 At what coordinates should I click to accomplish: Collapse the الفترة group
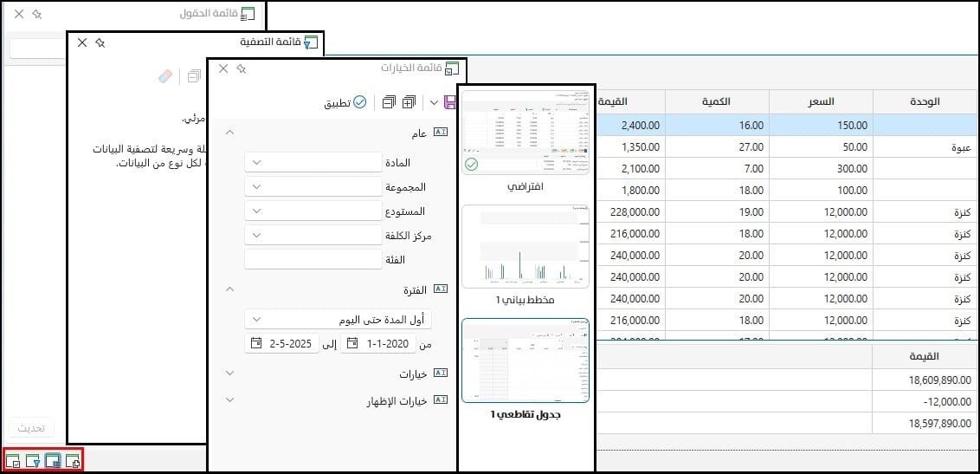(230, 289)
